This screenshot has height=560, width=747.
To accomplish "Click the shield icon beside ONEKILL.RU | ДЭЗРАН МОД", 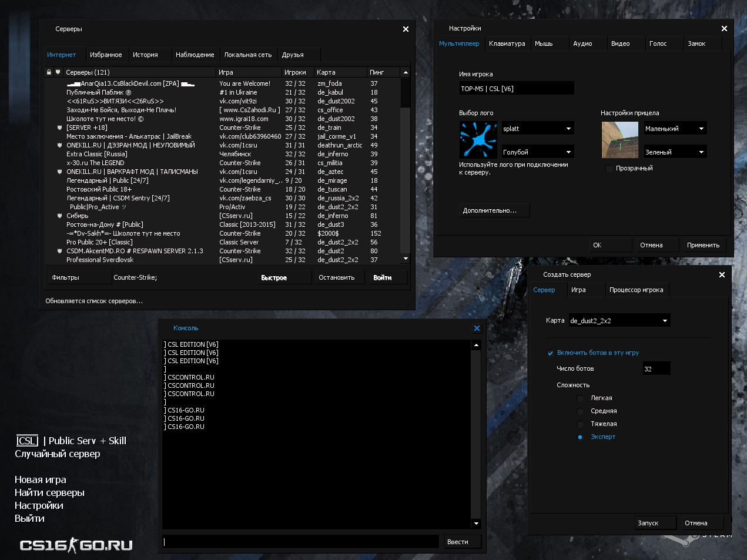I will pyautogui.click(x=59, y=145).
